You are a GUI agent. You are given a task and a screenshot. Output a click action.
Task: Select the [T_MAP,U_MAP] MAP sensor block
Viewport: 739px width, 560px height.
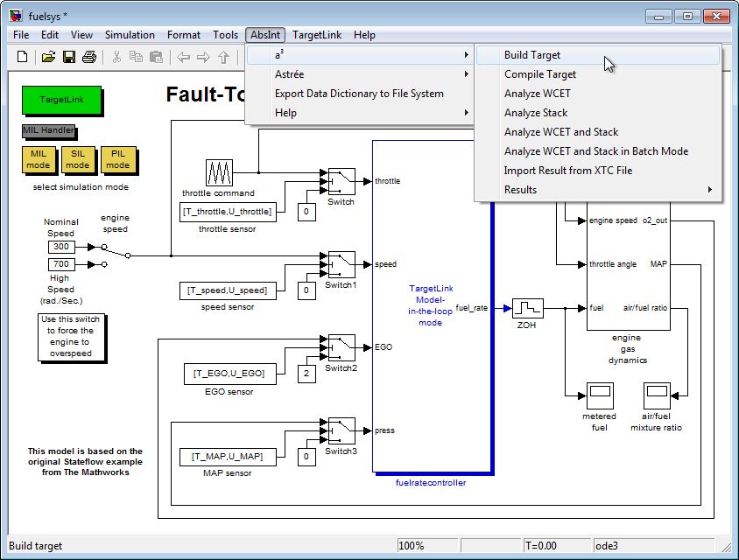pos(228,457)
